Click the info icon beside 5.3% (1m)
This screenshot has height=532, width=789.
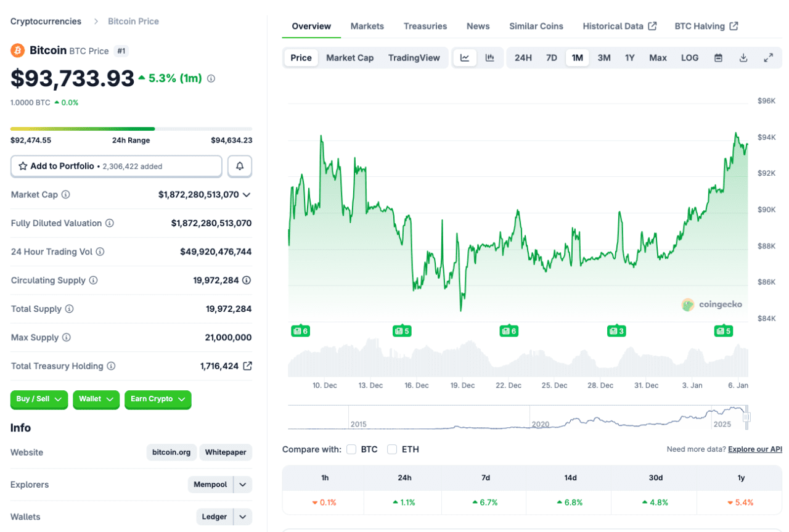pyautogui.click(x=211, y=78)
